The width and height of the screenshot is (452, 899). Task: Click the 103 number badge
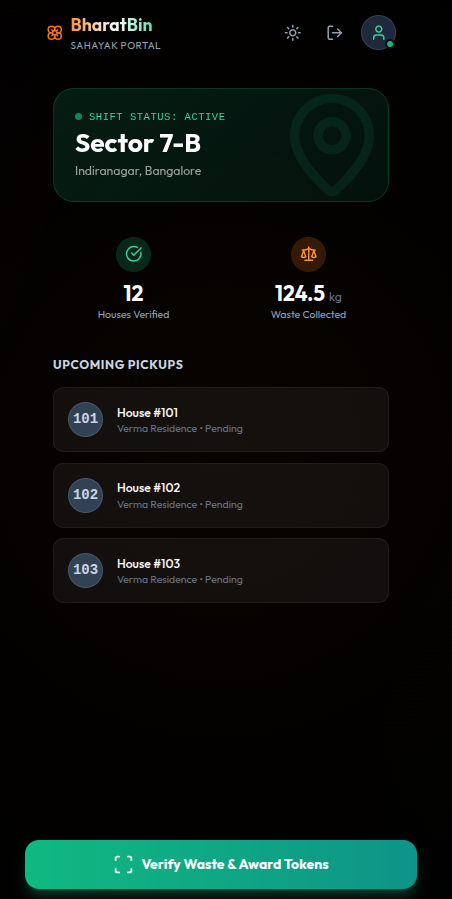point(85,570)
